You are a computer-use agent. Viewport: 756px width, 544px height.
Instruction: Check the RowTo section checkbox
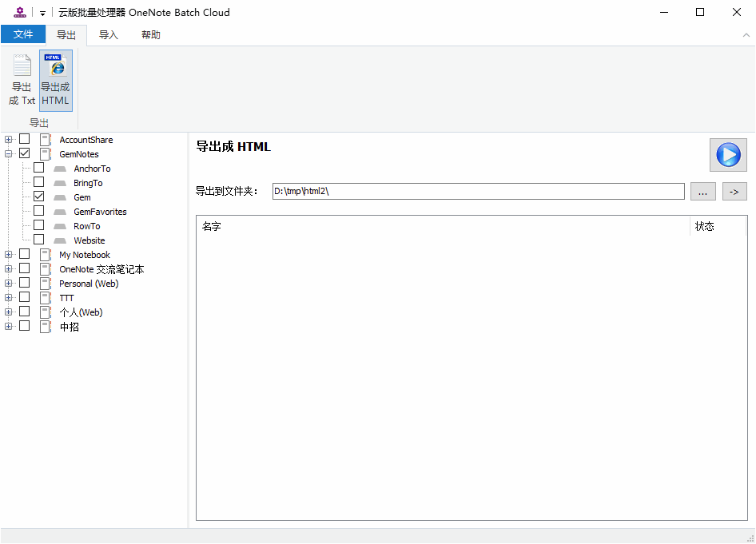coord(39,225)
